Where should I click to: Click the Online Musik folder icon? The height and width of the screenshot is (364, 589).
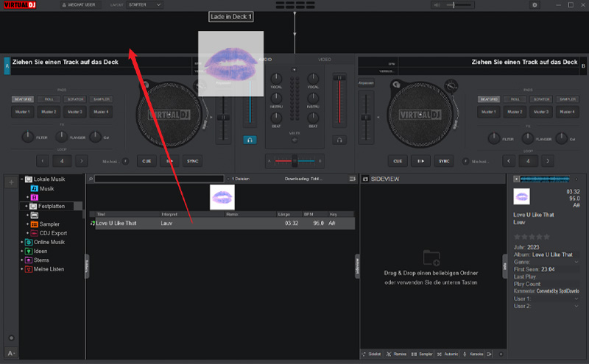[x=29, y=242]
